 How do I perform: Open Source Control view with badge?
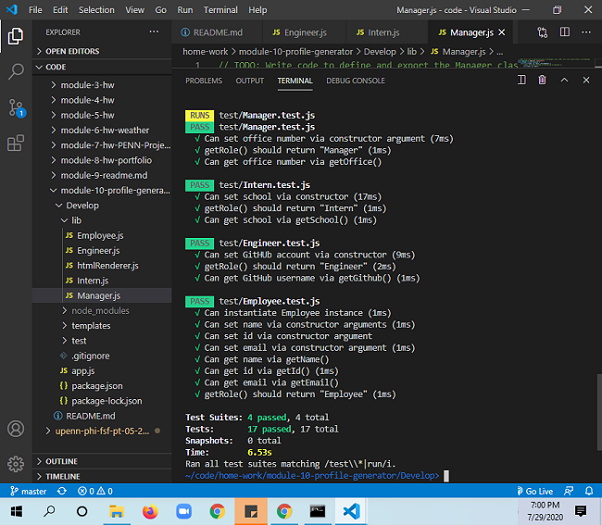(16, 108)
